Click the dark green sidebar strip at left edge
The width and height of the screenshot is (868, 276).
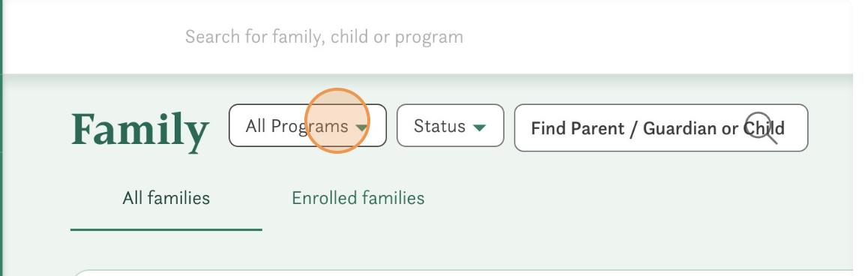(x=1, y=138)
